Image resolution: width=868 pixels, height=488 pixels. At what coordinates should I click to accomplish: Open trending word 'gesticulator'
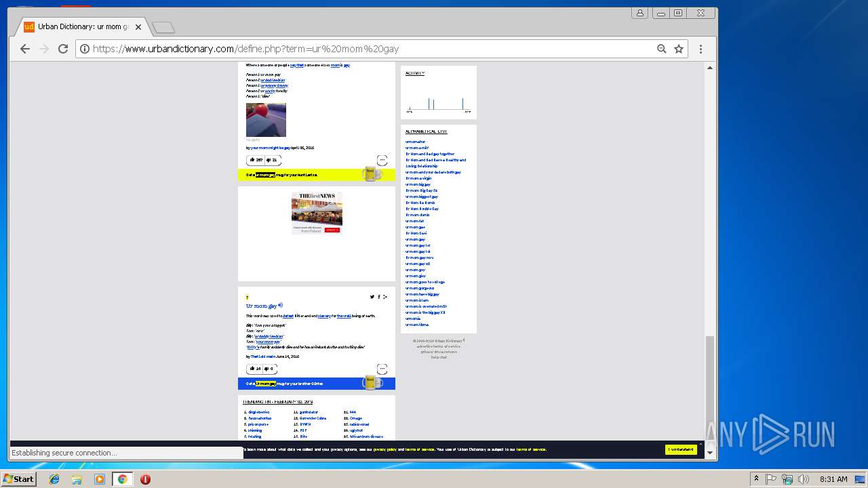[x=309, y=412]
